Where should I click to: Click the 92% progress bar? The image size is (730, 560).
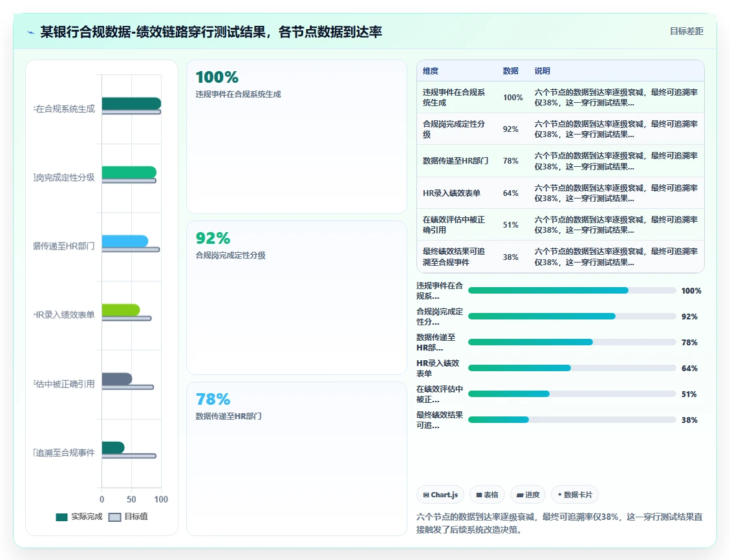pyautogui.click(x=572, y=317)
